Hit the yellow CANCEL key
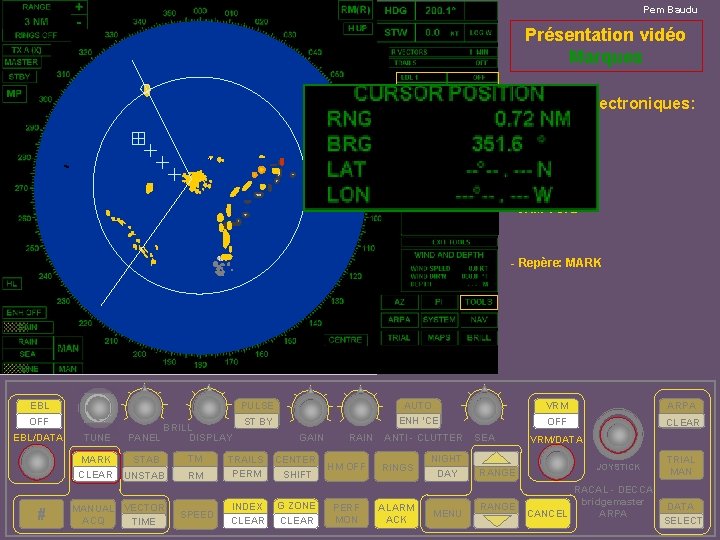 [x=547, y=513]
